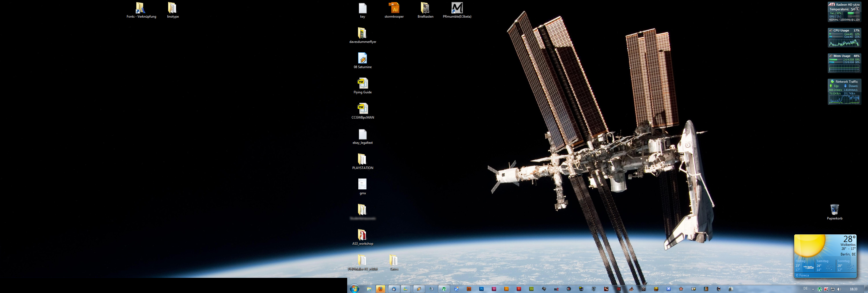Launch the FH2 game shortcut in taskbar
868x293 pixels.
pyautogui.click(x=556, y=289)
